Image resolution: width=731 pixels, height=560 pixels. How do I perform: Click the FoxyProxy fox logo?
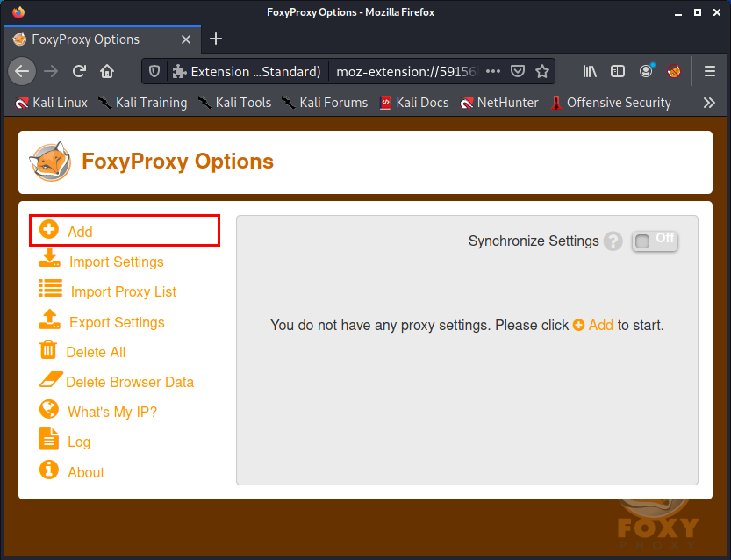coord(50,162)
